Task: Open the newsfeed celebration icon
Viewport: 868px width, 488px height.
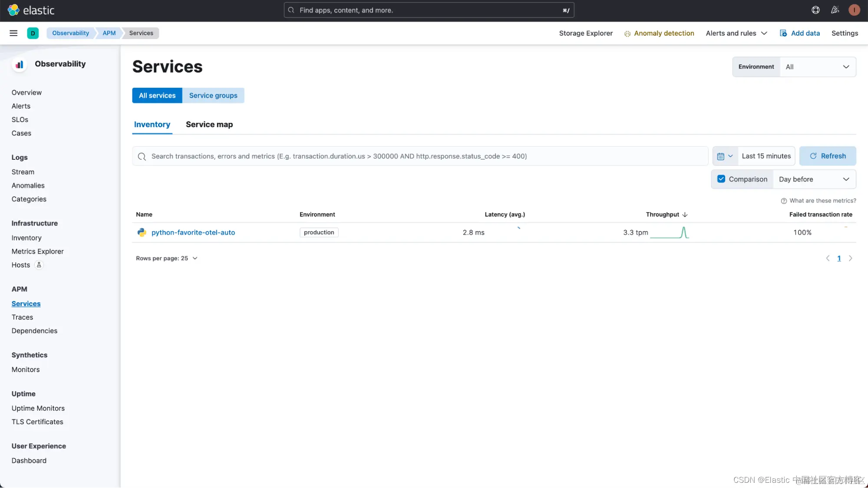Action: [x=835, y=10]
